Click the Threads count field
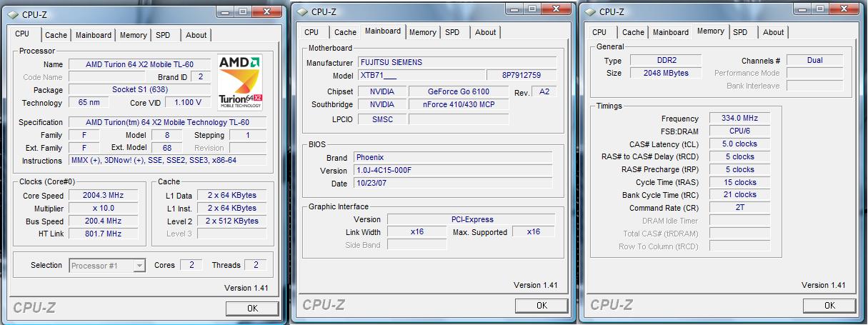The width and height of the screenshot is (868, 325). [x=256, y=265]
